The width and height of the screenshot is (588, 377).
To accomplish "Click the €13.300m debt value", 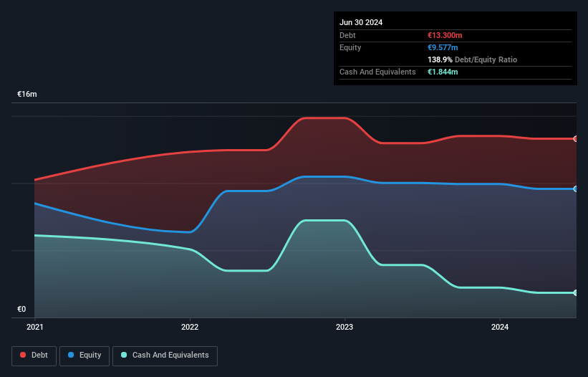I will (x=445, y=35).
